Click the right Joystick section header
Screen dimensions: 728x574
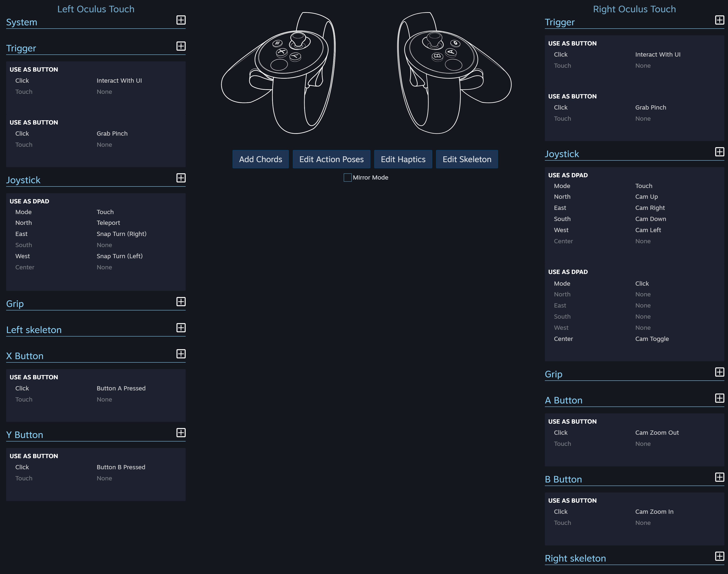562,154
